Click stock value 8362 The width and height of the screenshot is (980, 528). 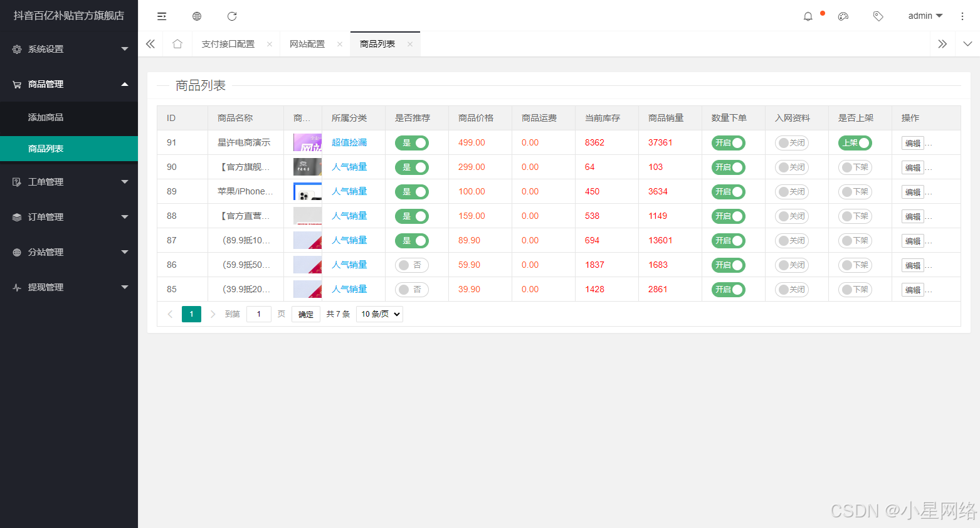[594, 142]
